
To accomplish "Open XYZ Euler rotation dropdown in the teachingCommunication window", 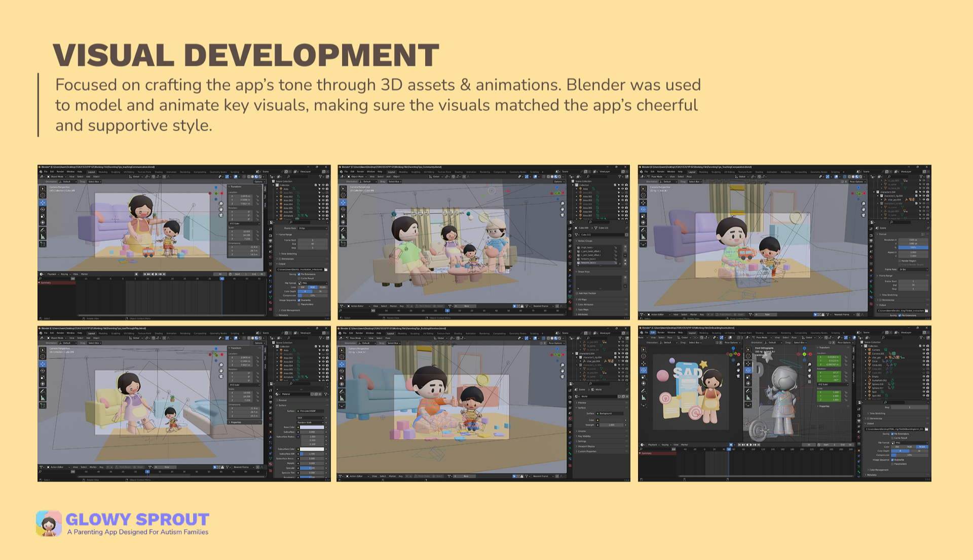I will coord(244,223).
